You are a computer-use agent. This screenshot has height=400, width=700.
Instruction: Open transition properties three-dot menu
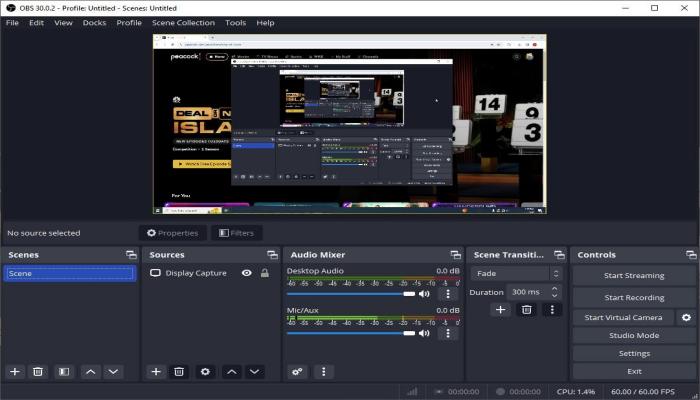[552, 309]
